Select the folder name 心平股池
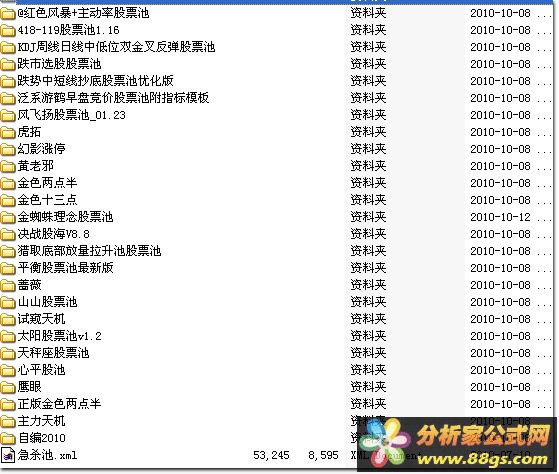559x474 pixels. 41,370
